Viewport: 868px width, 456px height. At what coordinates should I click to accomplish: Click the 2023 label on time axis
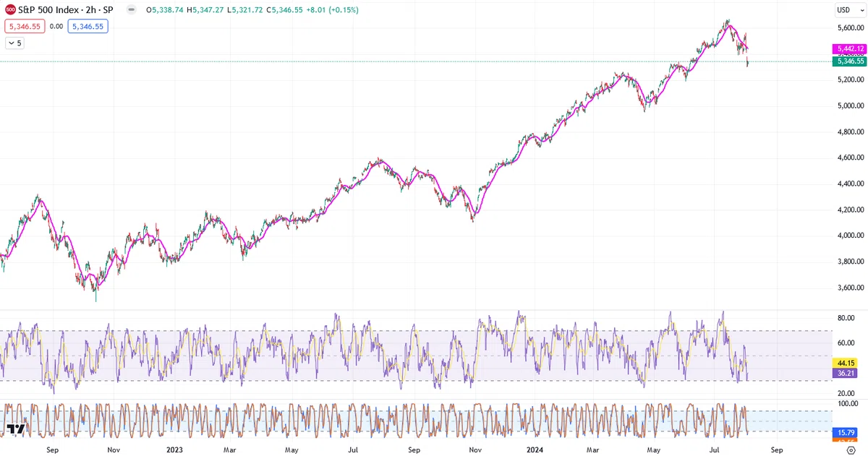pyautogui.click(x=174, y=449)
